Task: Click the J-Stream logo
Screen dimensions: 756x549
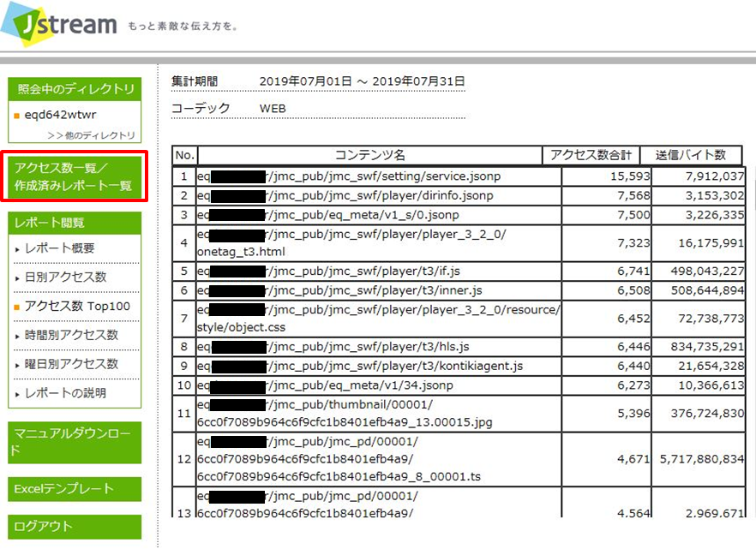Action: (x=59, y=24)
